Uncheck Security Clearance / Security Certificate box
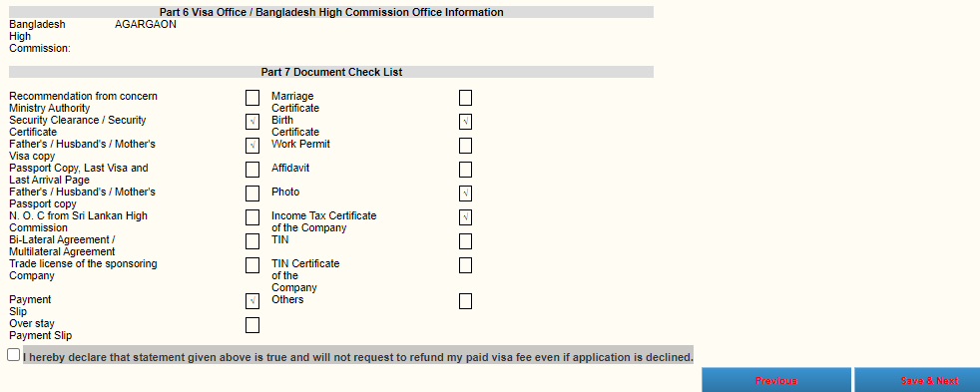This screenshot has height=392, width=980. (x=252, y=122)
